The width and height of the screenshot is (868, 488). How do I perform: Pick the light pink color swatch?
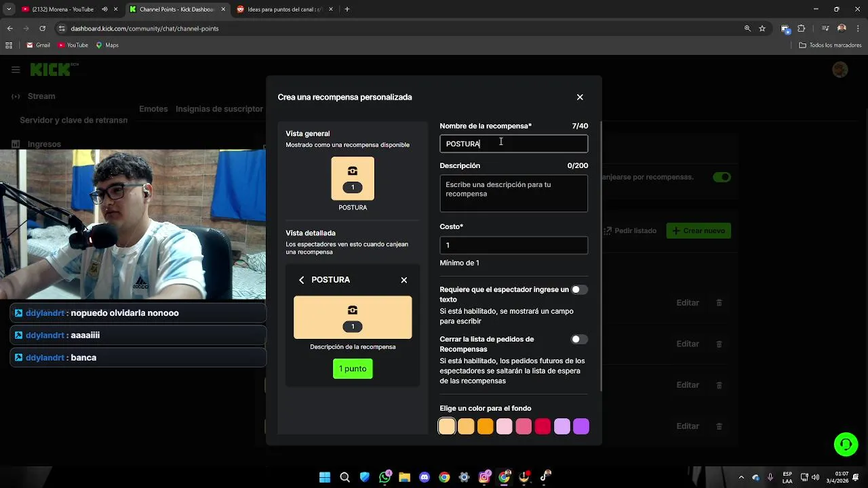504,426
